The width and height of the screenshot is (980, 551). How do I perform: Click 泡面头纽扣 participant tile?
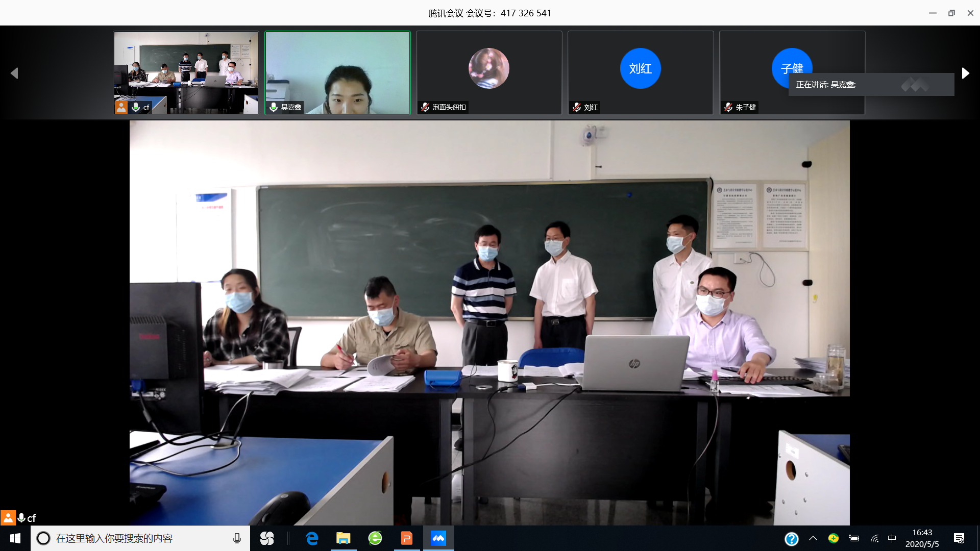pyautogui.click(x=488, y=71)
